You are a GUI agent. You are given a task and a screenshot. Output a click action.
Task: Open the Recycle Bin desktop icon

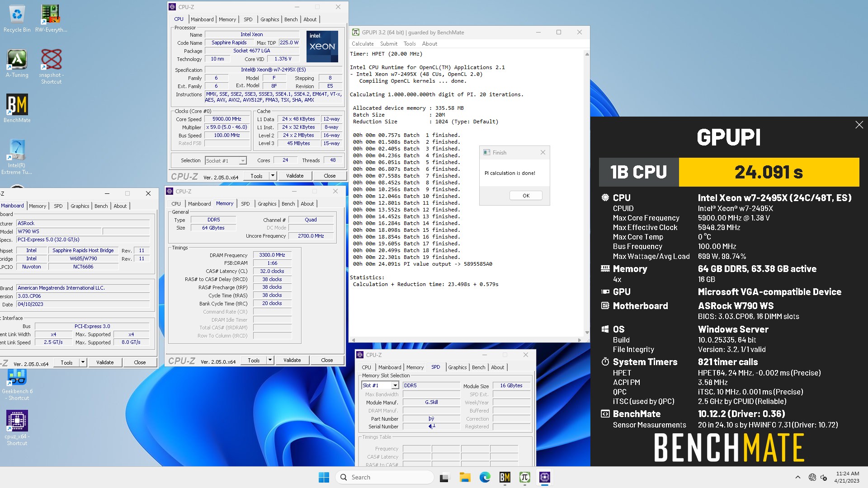(x=17, y=18)
